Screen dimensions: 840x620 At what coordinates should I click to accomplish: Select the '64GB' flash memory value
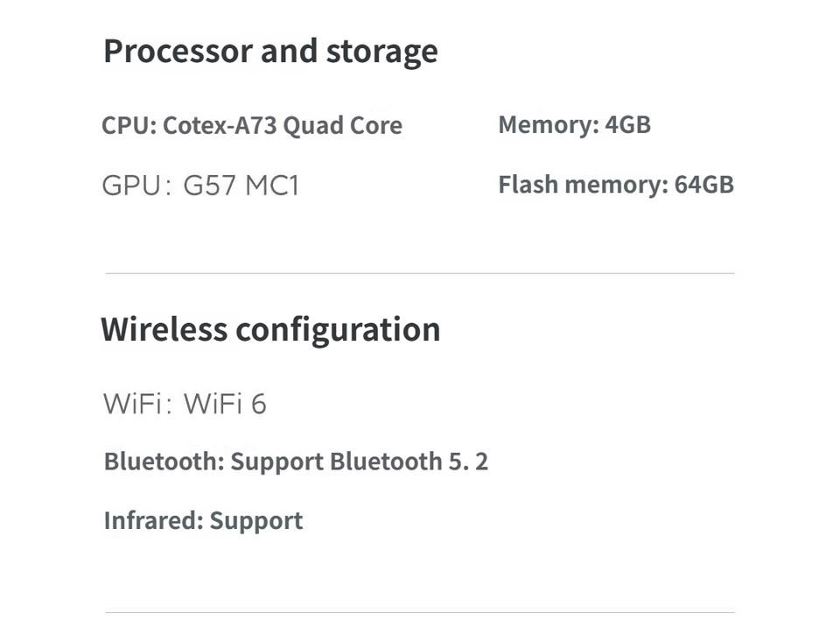click(x=703, y=185)
